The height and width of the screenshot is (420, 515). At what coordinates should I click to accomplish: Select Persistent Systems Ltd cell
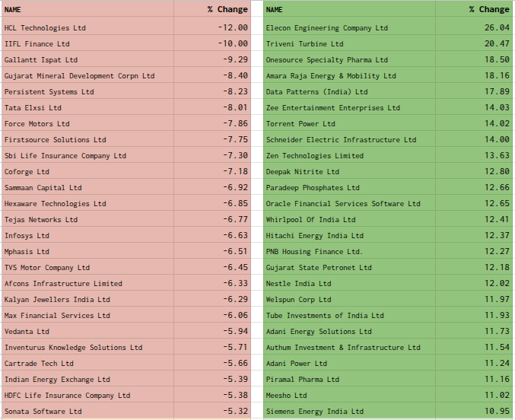(x=87, y=92)
